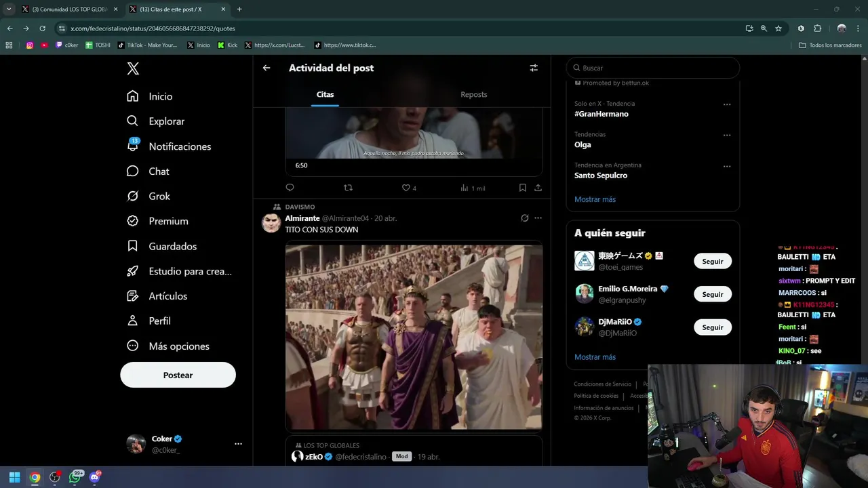Click the Artículos icon in the sidebar
This screenshot has height=488, width=868.
[133, 296]
